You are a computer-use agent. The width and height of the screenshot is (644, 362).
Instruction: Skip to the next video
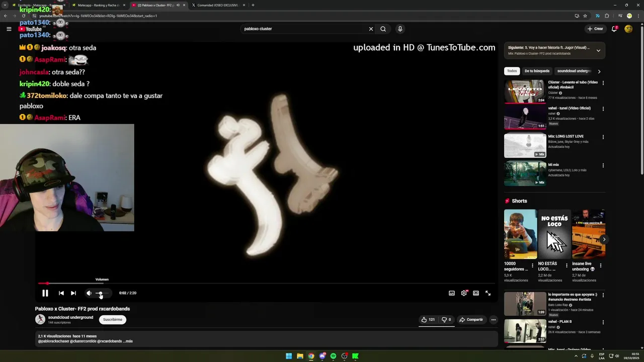coord(73,293)
